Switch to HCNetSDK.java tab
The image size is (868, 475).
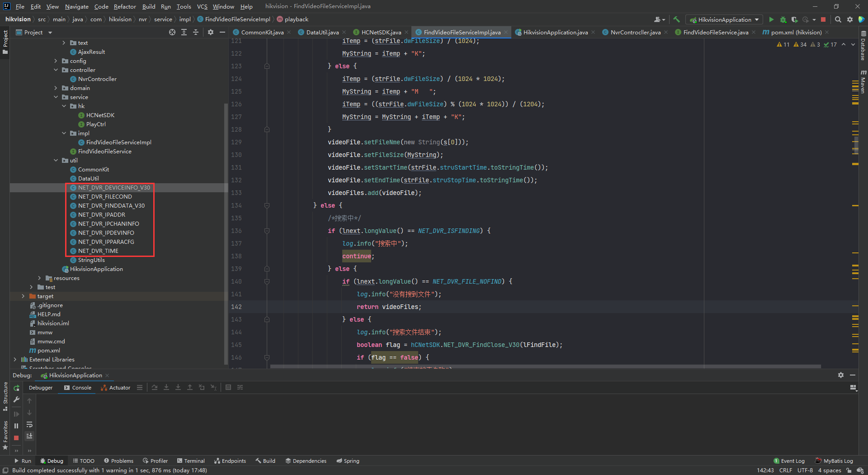point(381,32)
